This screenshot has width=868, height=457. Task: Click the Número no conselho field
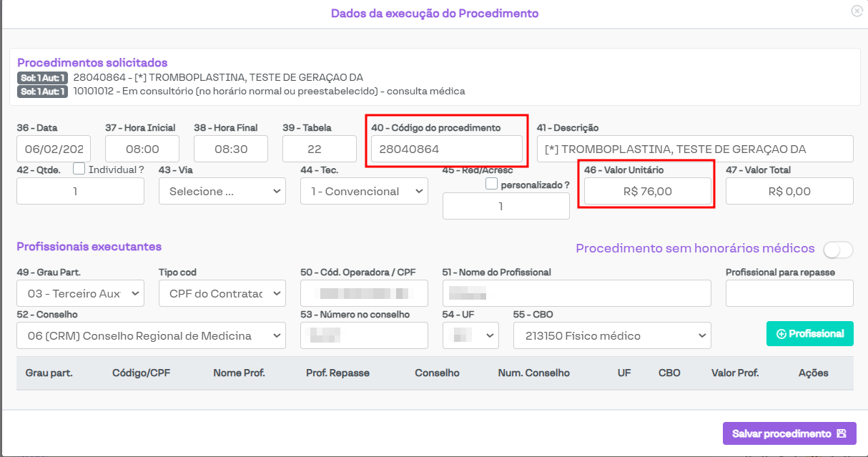pyautogui.click(x=364, y=335)
